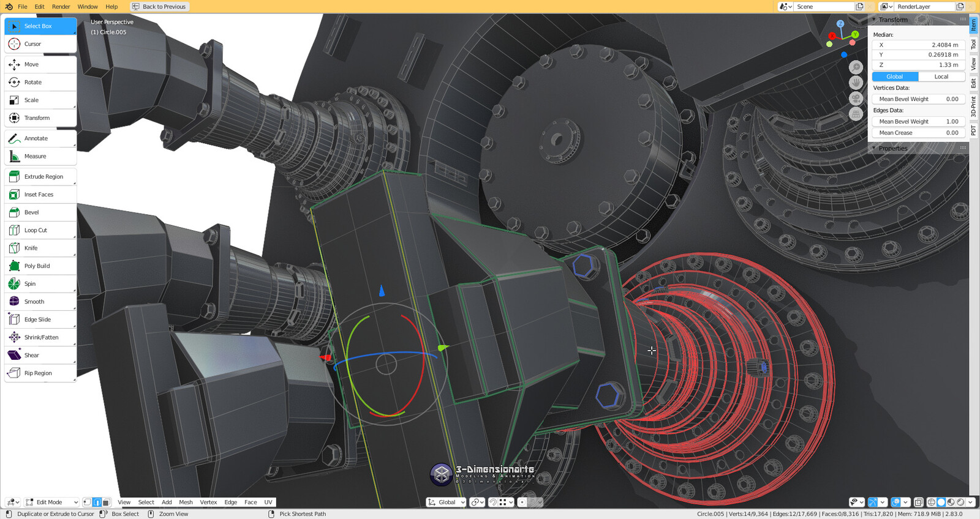Toggle viewport gizmos display
The image size is (980, 519).
click(873, 502)
